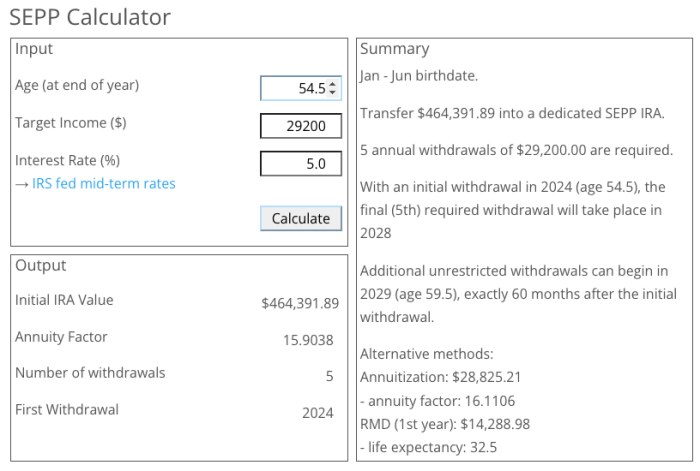Viewport: 700px width, 471px height.
Task: Click the Jan - Jun birthdate text
Action: tap(420, 77)
